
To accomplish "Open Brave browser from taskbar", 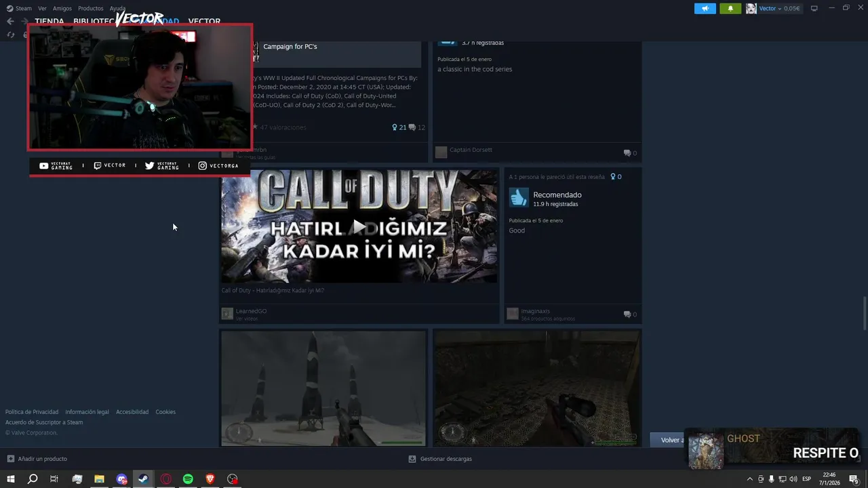I will click(210, 479).
